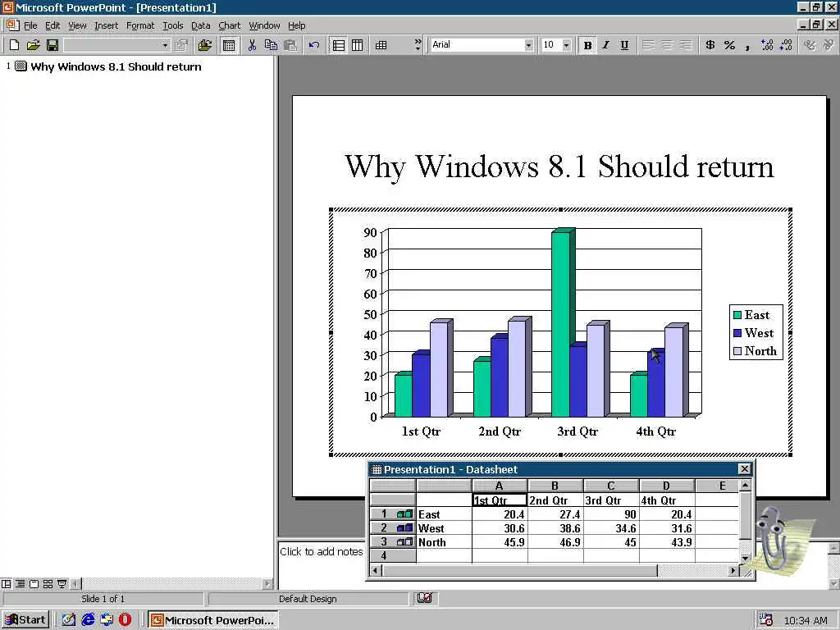
Task: Select slide 1 in the outline pane
Action: coord(21,66)
